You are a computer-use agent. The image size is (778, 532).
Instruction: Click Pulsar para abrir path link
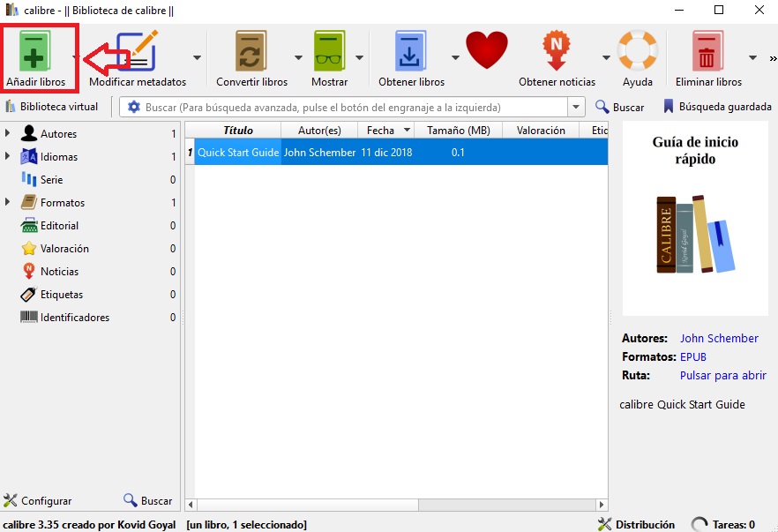click(x=723, y=376)
